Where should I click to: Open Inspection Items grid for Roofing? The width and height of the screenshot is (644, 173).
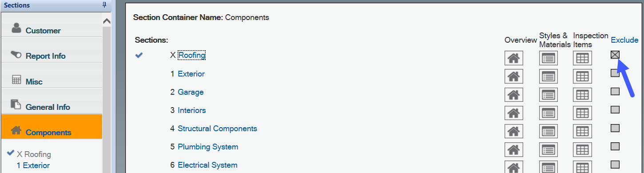[582, 58]
